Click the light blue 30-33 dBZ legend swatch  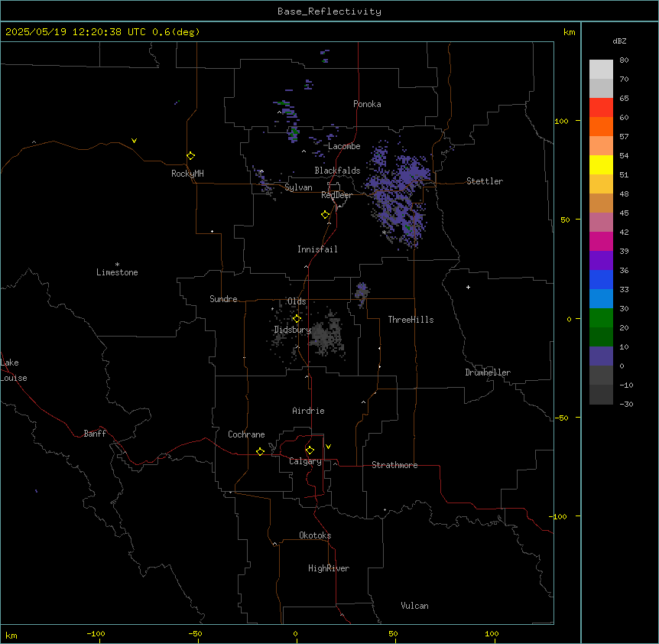(601, 298)
